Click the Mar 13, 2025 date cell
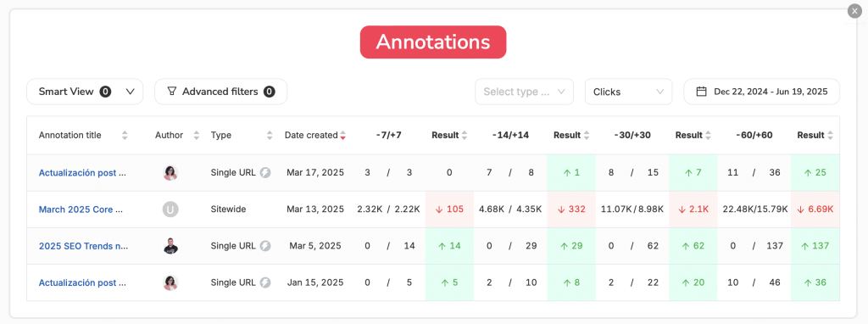This screenshot has height=324, width=868. click(315, 209)
